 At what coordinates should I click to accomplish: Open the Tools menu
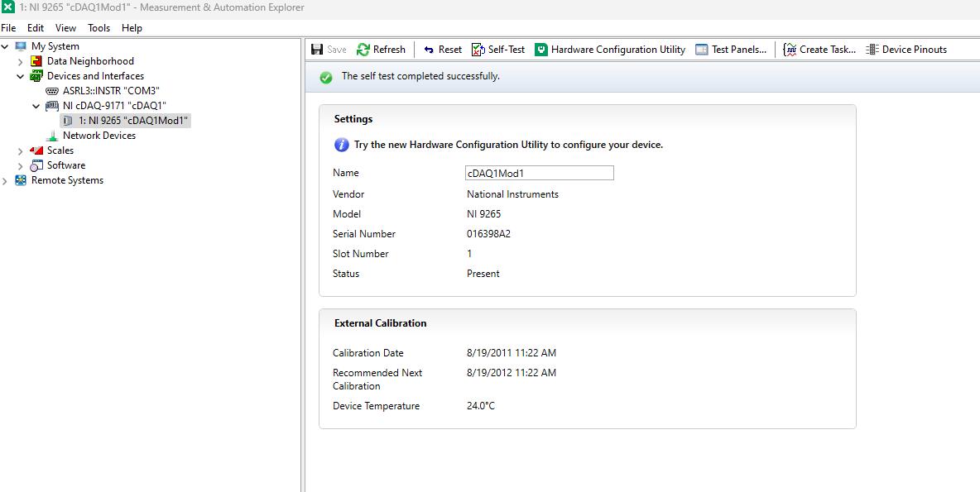pos(98,28)
